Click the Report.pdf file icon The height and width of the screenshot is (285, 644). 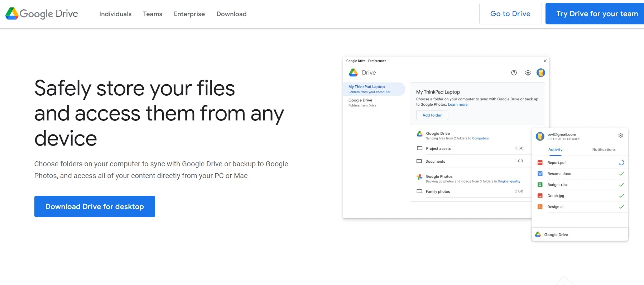[x=540, y=163]
